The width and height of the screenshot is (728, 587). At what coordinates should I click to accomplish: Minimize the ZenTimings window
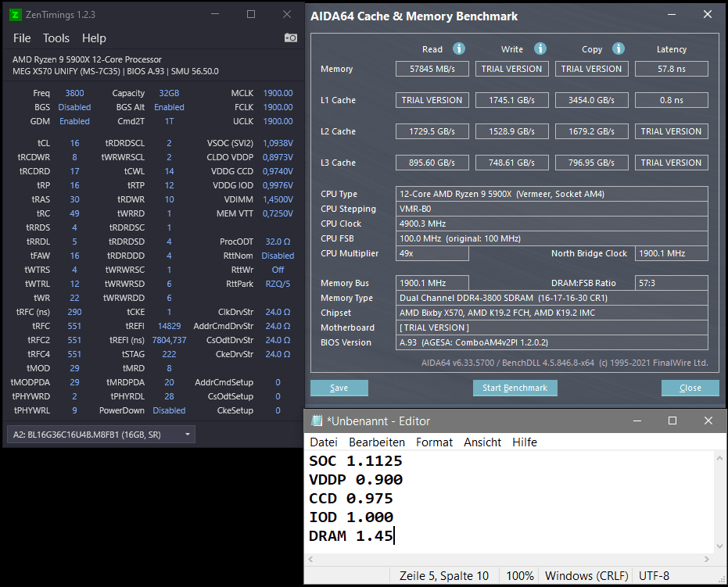pyautogui.click(x=215, y=14)
